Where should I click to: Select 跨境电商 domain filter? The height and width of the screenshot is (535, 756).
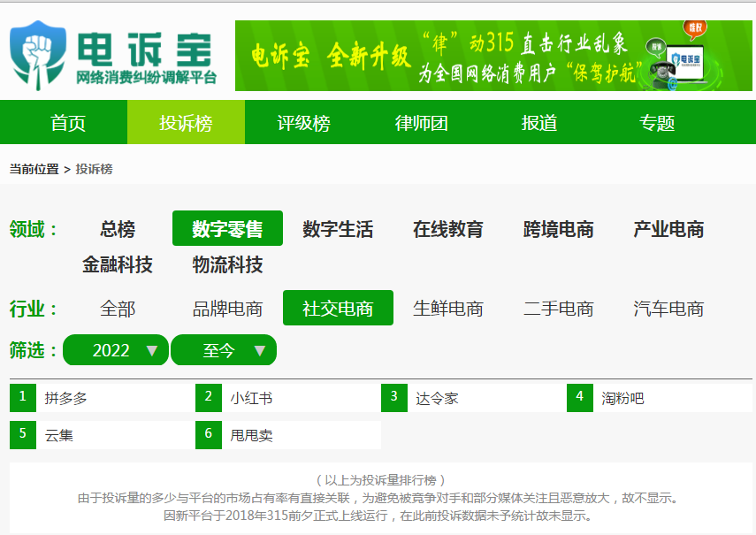point(558,228)
